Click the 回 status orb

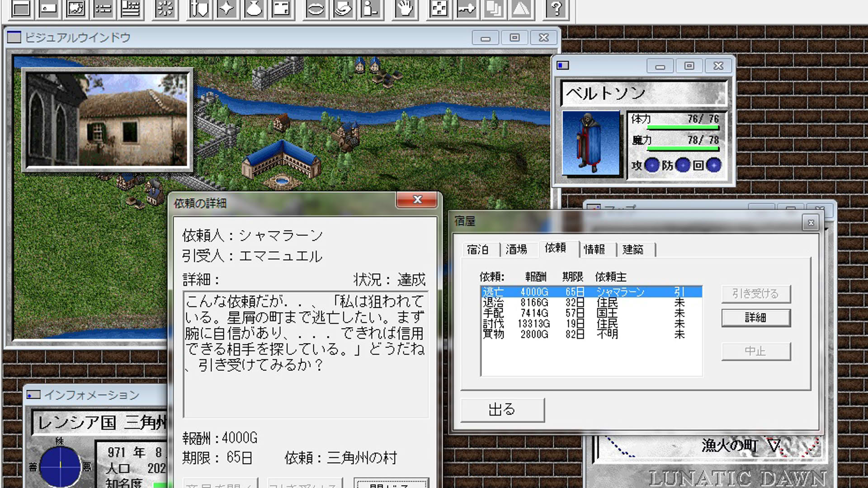[713, 165]
